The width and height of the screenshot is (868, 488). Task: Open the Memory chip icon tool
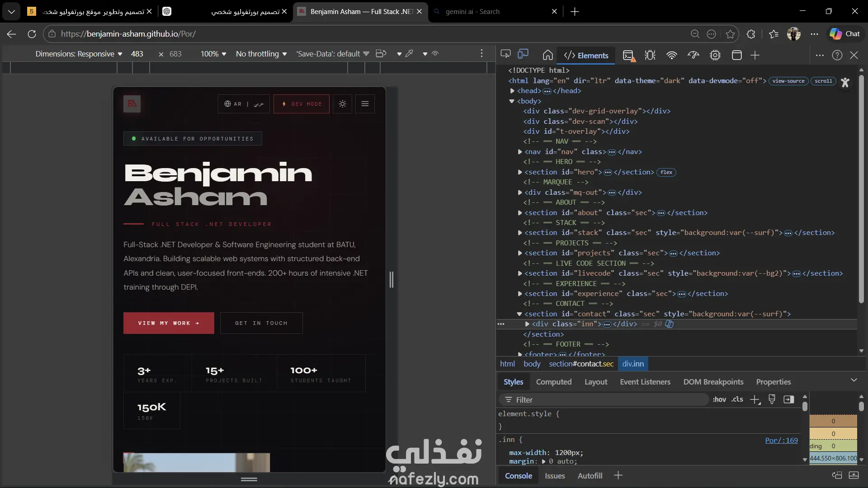click(x=715, y=55)
